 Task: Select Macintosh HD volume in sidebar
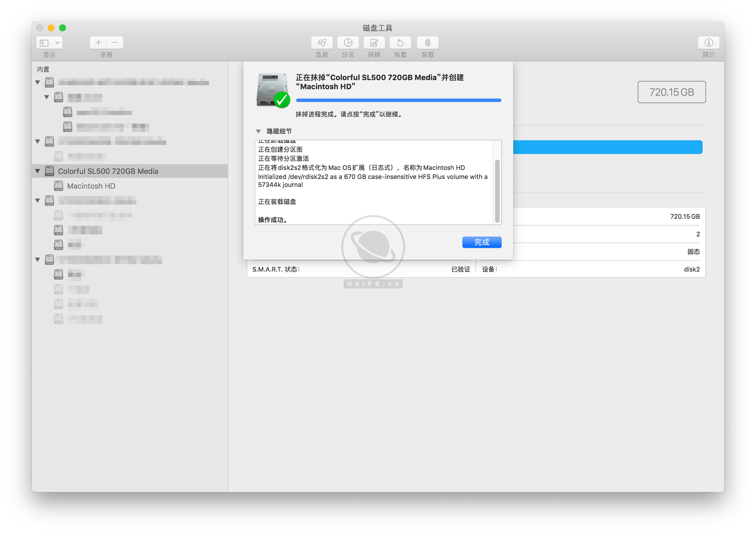pyautogui.click(x=91, y=186)
